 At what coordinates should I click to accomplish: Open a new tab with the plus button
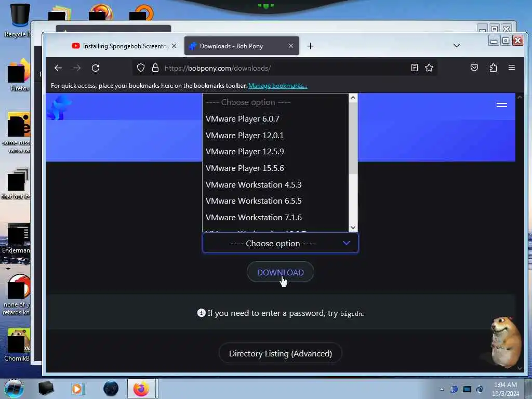[x=311, y=46]
